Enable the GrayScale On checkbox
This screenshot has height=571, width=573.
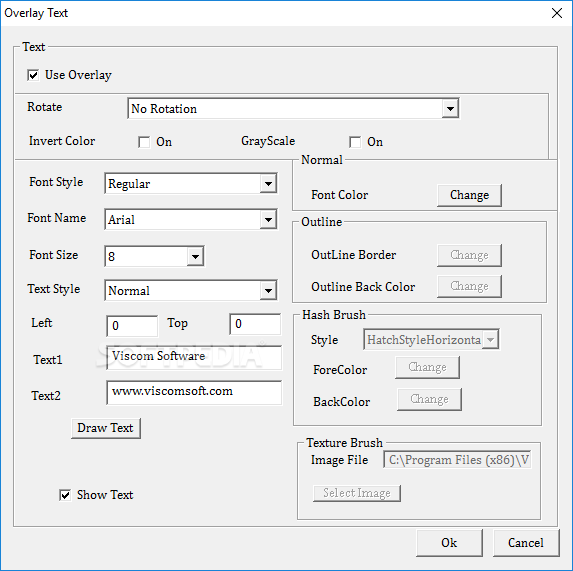[355, 142]
